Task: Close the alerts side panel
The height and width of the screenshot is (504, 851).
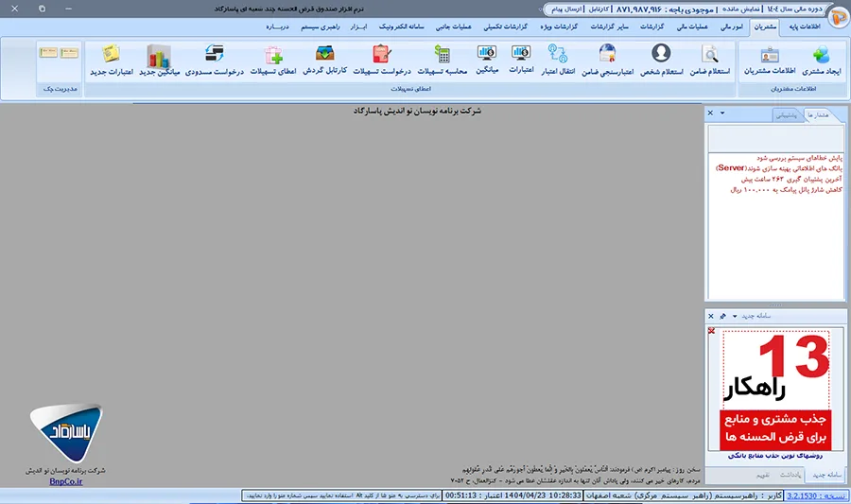Action: [x=710, y=113]
